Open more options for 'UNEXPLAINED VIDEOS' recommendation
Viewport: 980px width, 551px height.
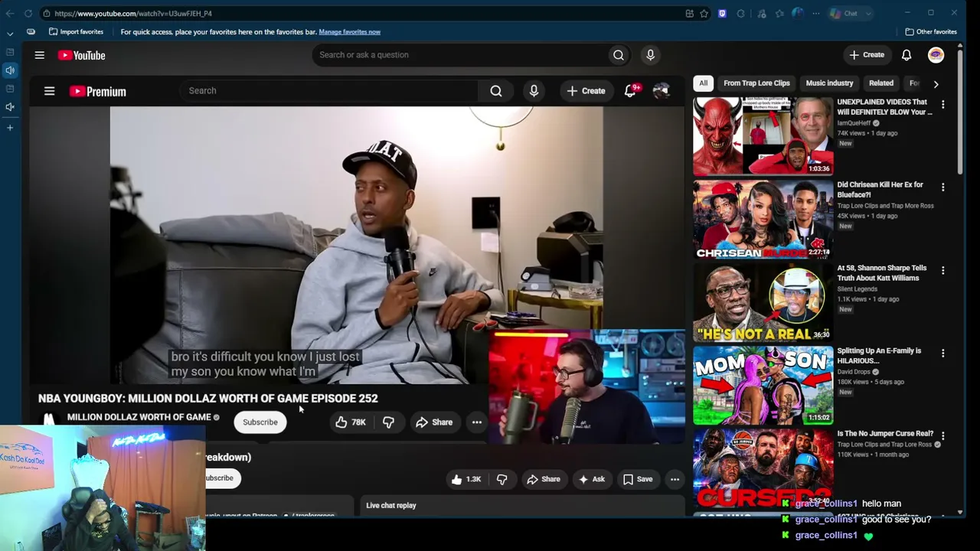coord(942,104)
